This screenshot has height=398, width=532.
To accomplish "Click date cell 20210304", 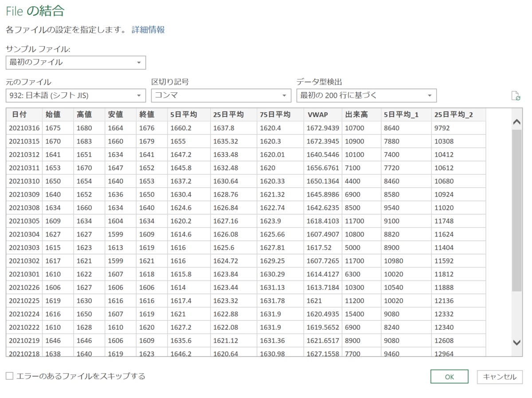I will pos(24,234).
